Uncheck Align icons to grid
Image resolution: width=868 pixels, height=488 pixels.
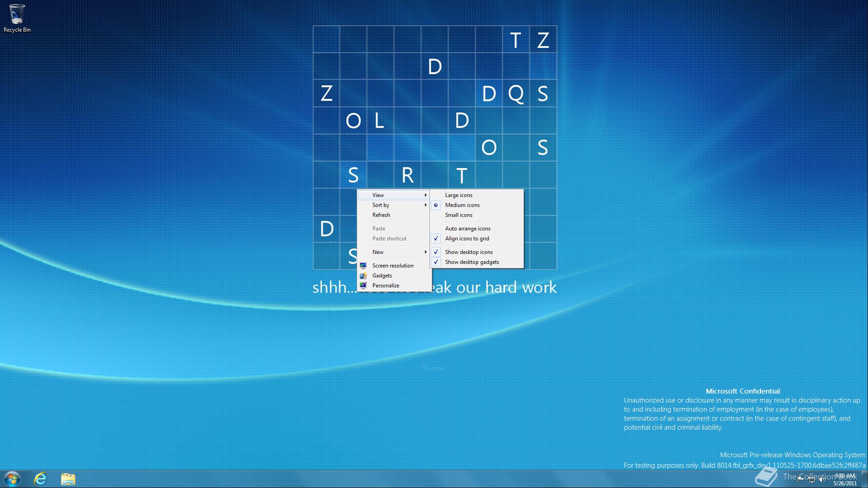tap(477, 239)
